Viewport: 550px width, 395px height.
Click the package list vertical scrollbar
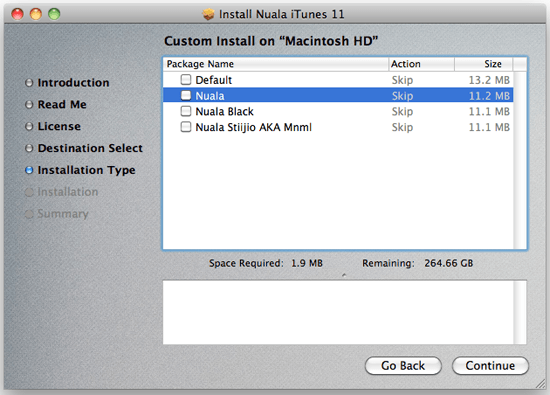[520, 160]
